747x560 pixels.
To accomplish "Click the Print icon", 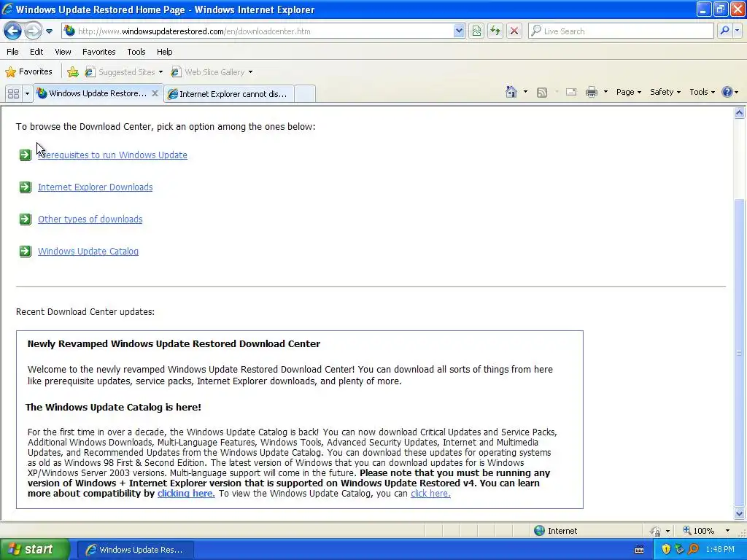I will [x=591, y=92].
